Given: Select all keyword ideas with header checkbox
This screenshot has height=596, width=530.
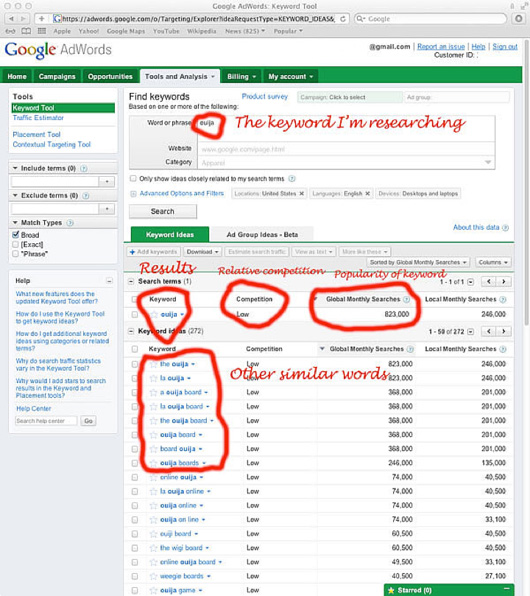Looking at the screenshot, I should (x=135, y=349).
